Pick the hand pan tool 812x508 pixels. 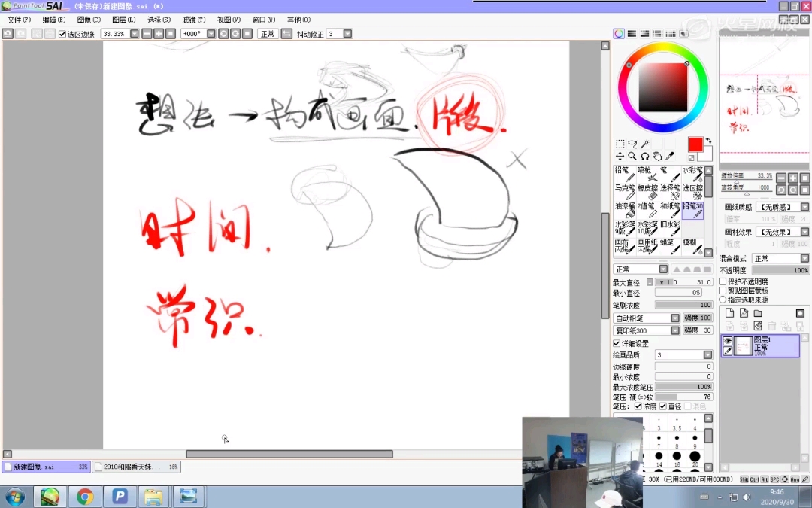657,156
